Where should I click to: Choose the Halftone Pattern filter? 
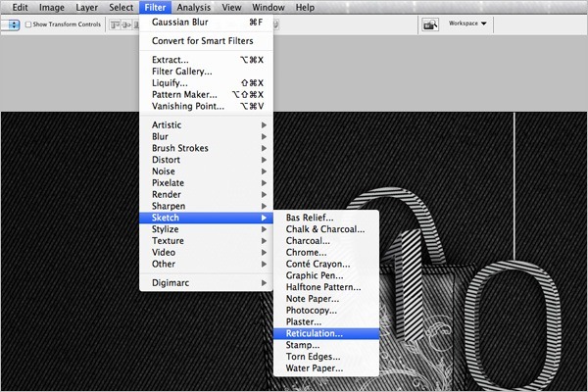coord(326,287)
